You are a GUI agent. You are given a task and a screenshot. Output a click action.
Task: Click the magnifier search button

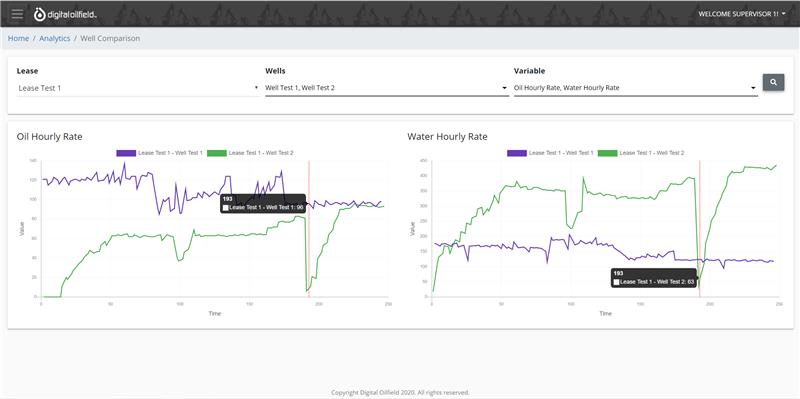773,82
